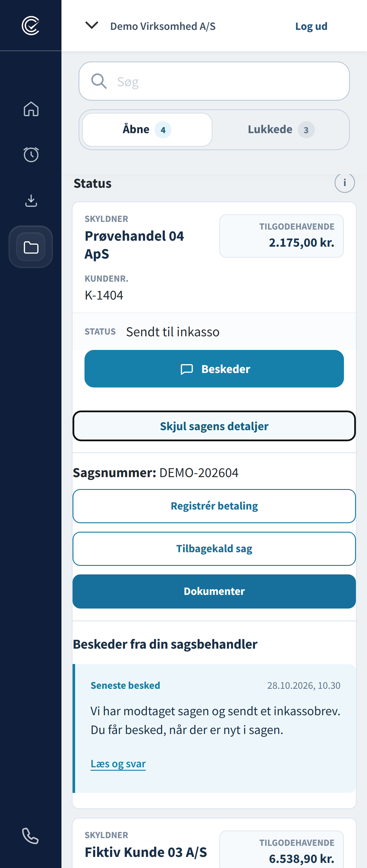This screenshot has width=367, height=868.
Task: Switch to the Åbne tab
Action: click(x=147, y=130)
